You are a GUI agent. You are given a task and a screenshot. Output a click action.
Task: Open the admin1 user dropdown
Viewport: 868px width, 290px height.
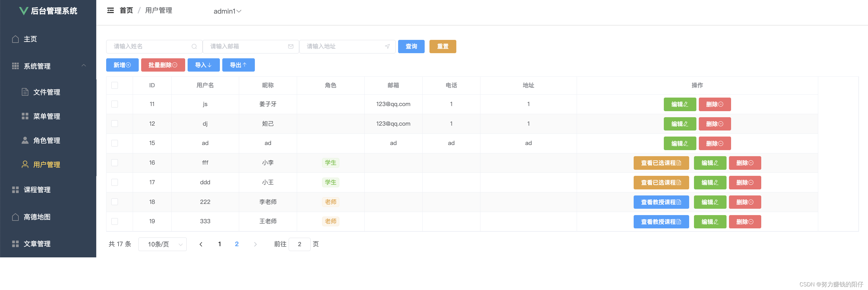click(x=227, y=11)
